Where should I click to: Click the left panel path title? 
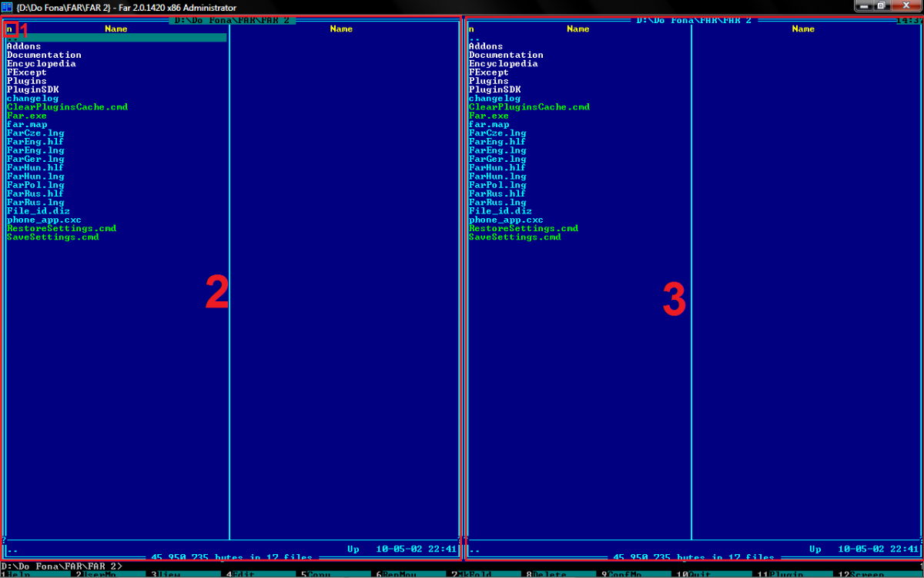coord(232,20)
